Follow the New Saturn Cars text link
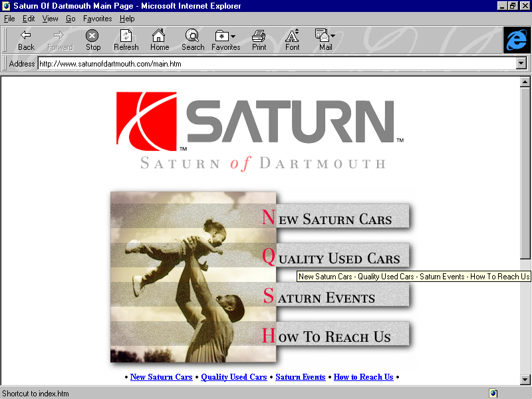Viewport: 532px width, 399px height. coord(161,377)
